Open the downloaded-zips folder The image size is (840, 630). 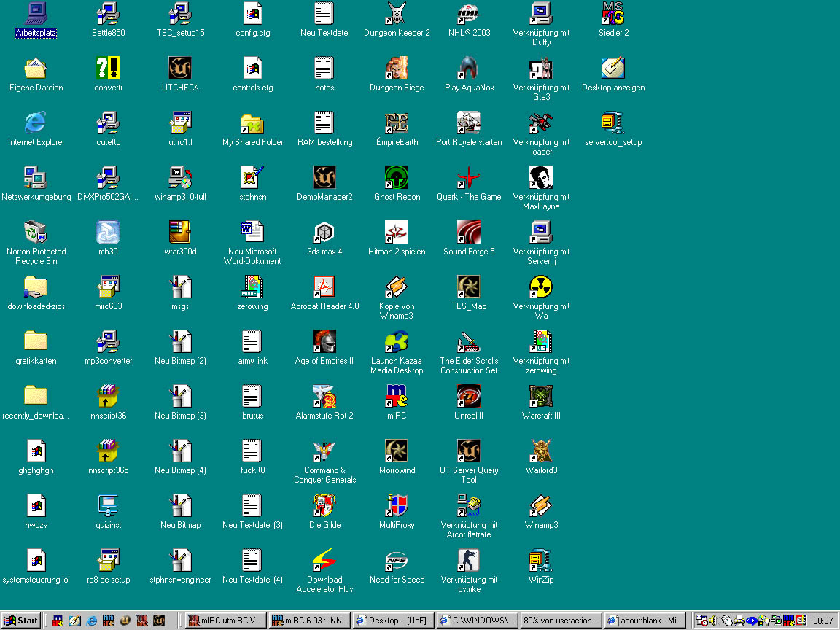(36, 287)
